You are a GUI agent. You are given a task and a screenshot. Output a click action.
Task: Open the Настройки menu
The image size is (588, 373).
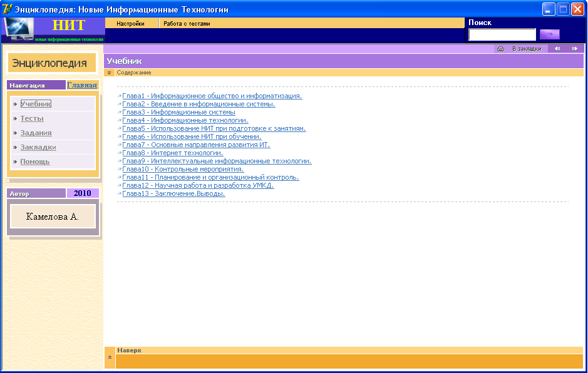[x=130, y=23]
